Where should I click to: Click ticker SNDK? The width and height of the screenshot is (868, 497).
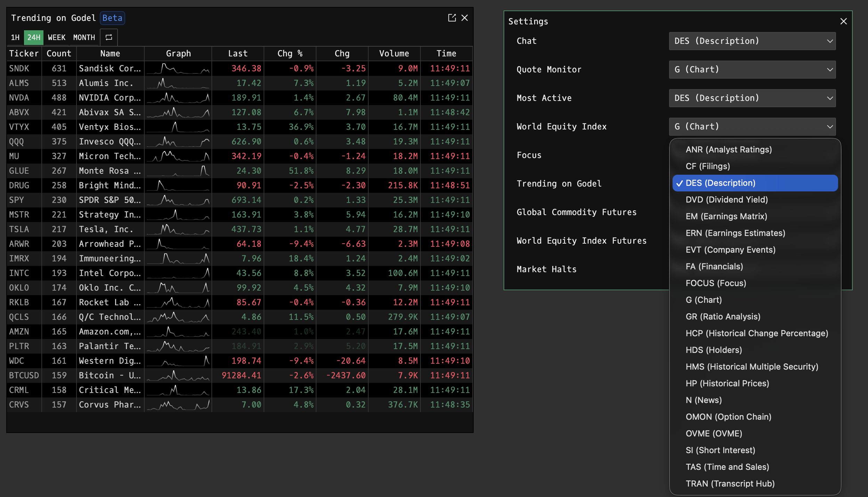coord(19,69)
